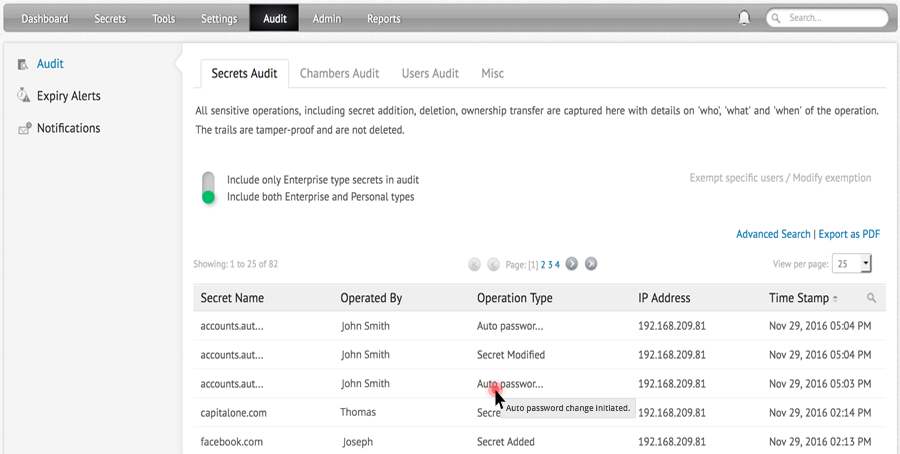Screen dimensions: 900x454
Task: Click the table search magnifier icon
Action: [x=872, y=298]
